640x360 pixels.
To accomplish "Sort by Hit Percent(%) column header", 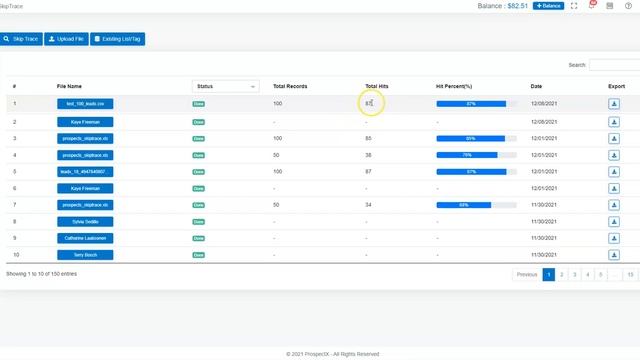I will [x=454, y=86].
